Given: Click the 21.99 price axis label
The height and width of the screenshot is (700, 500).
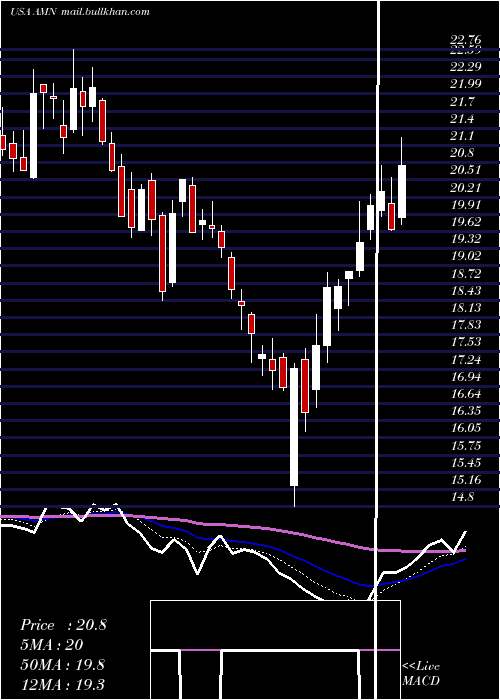Looking at the screenshot, I should click(466, 84).
